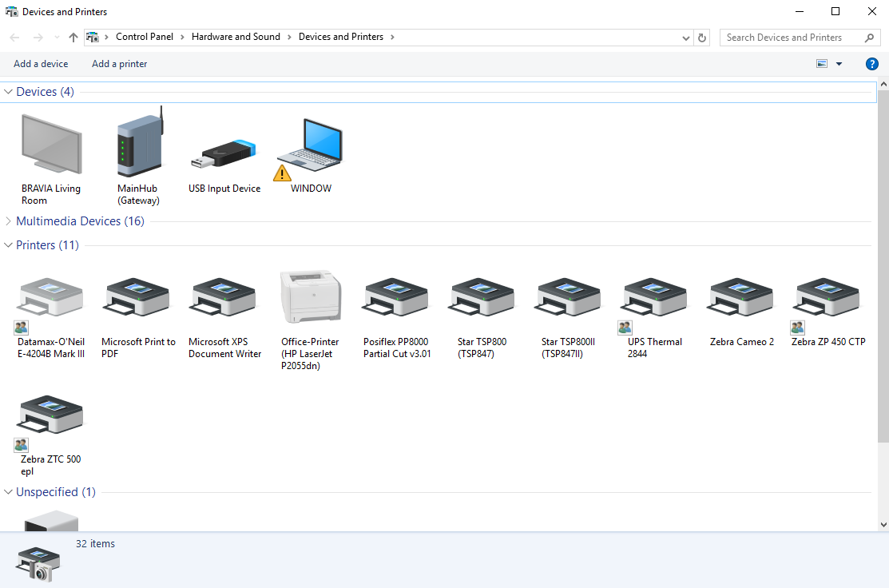Click the scrollbar down arrow
Screen dimensions: 889x588
(x=883, y=525)
